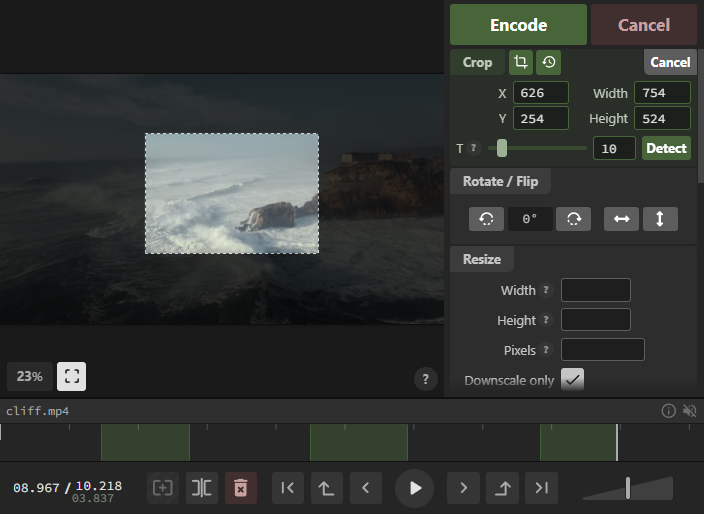Jump to start of video

coord(288,488)
